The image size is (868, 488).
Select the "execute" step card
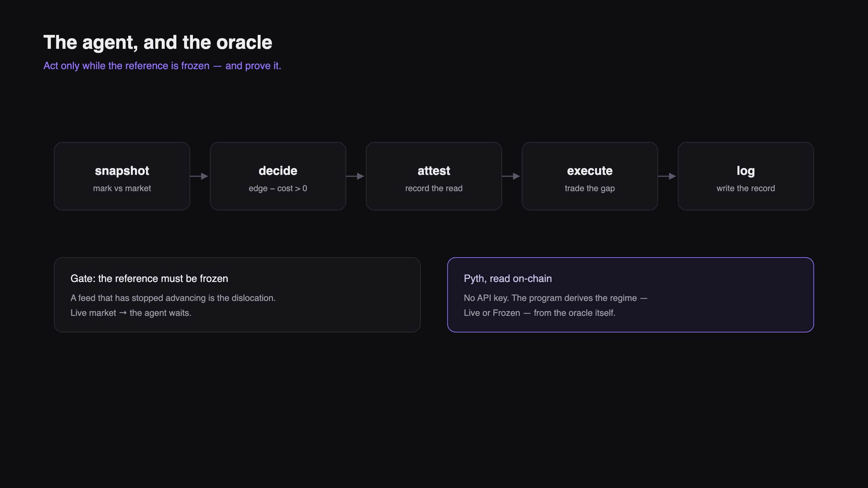coord(590,176)
